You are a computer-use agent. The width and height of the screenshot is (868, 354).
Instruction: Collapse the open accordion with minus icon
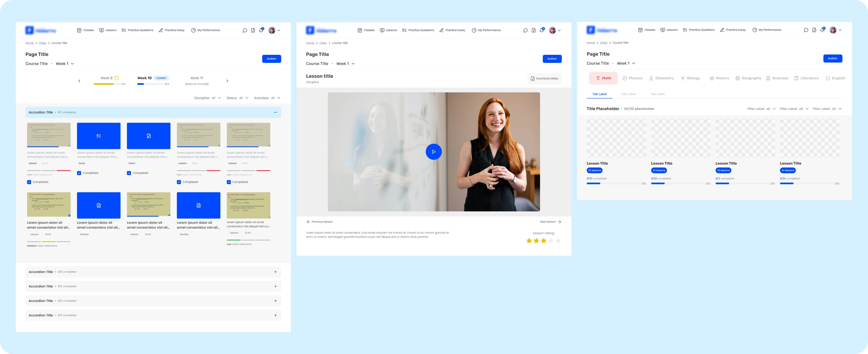click(275, 113)
